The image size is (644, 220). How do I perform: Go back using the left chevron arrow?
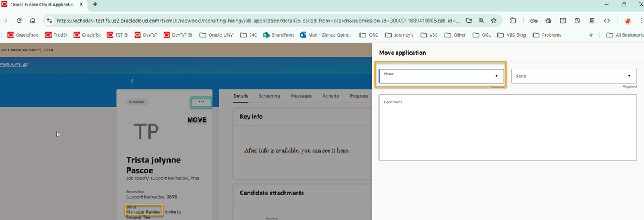[132, 82]
